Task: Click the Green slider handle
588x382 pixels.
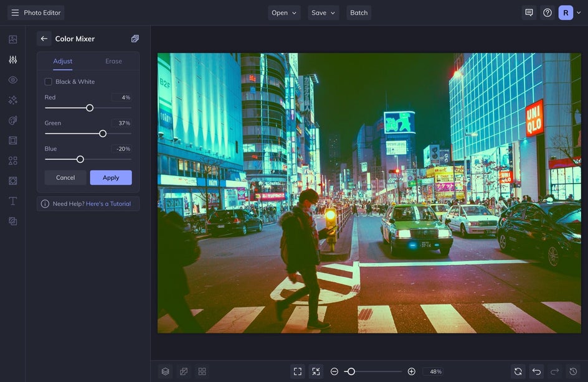Action: click(x=103, y=133)
